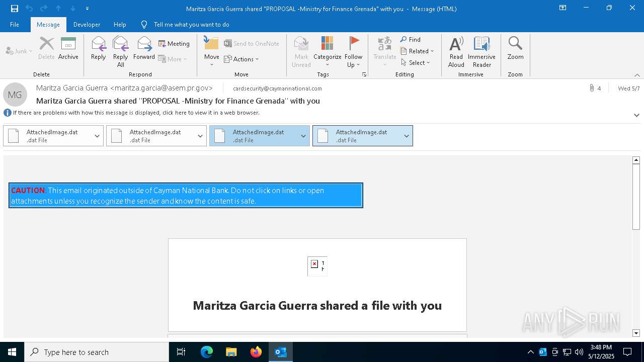Click recipient cardsecurity@caymannational.com

tap(277, 88)
